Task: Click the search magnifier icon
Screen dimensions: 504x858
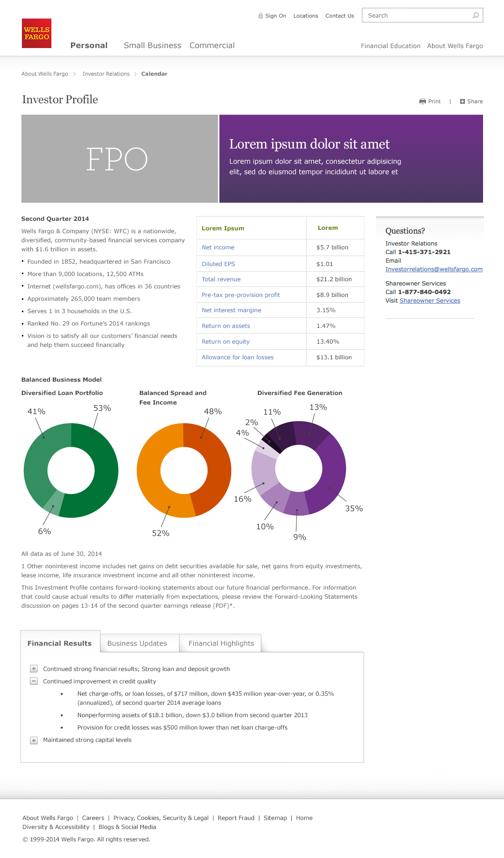Action: tap(475, 15)
